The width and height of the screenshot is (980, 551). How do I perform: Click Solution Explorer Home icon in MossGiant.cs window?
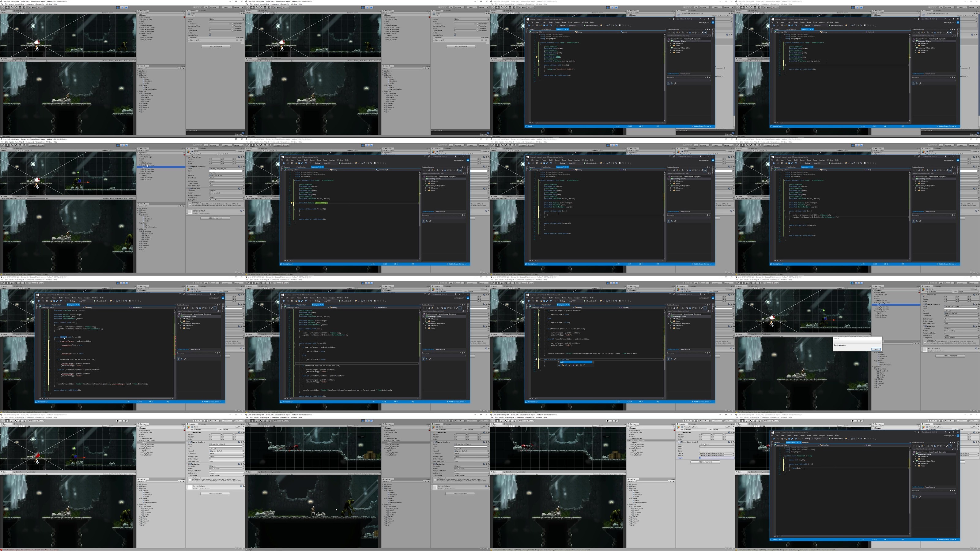(x=919, y=446)
